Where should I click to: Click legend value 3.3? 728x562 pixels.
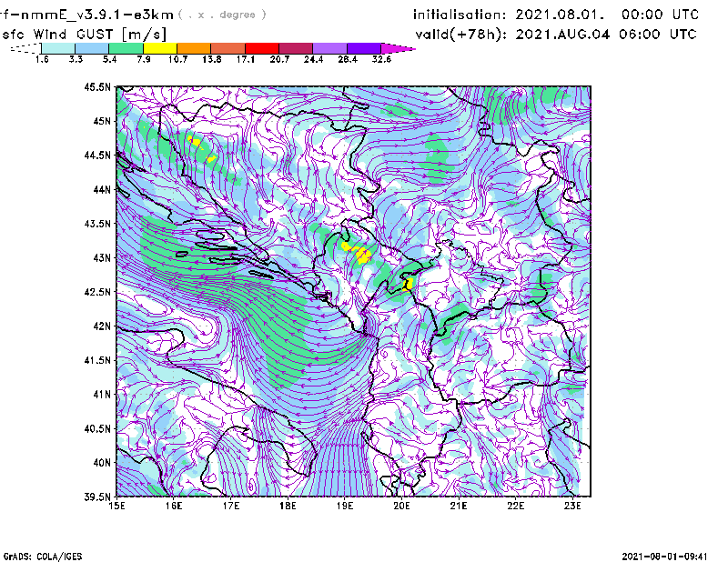tap(76, 59)
